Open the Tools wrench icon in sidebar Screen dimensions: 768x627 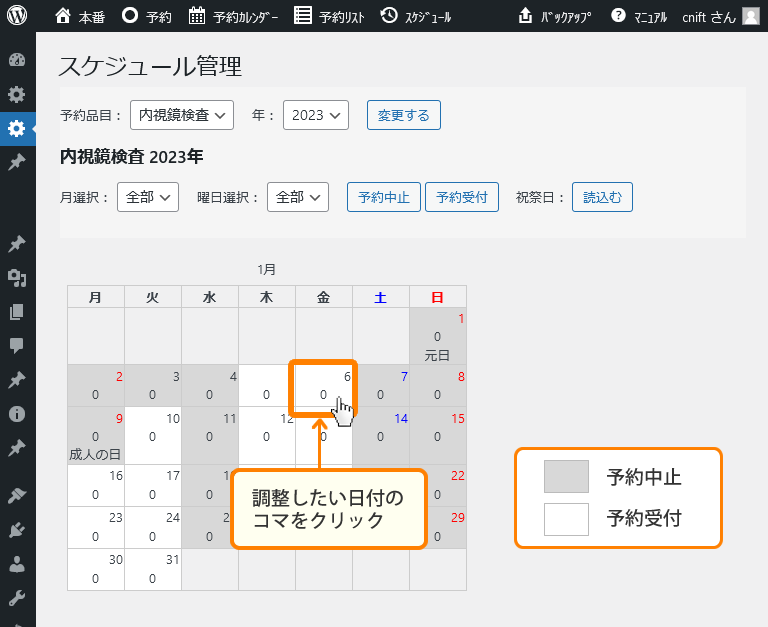[x=17, y=598]
